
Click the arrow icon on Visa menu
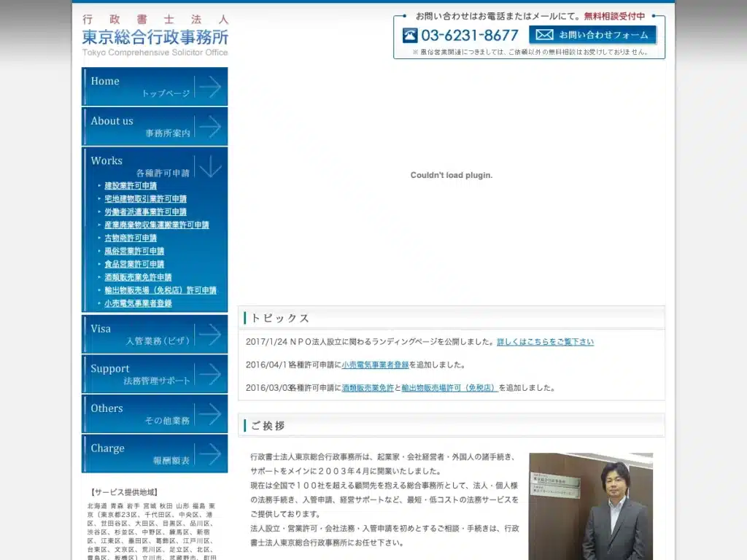[x=210, y=334]
